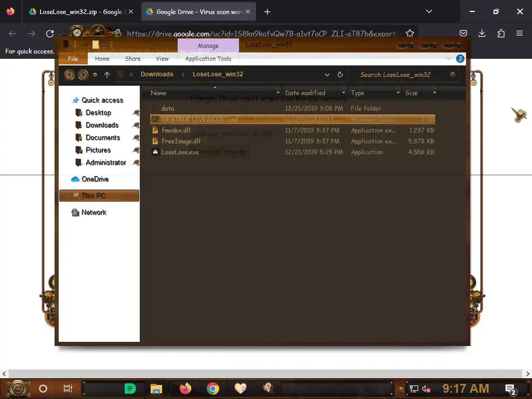
Task: Open green notes app in taskbar
Action: [x=130, y=389]
